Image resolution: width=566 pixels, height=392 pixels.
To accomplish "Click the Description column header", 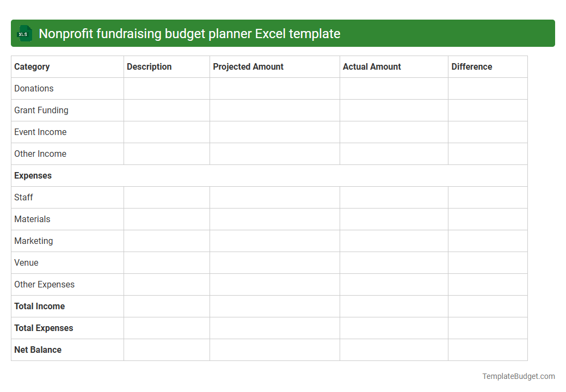I will 149,66.
